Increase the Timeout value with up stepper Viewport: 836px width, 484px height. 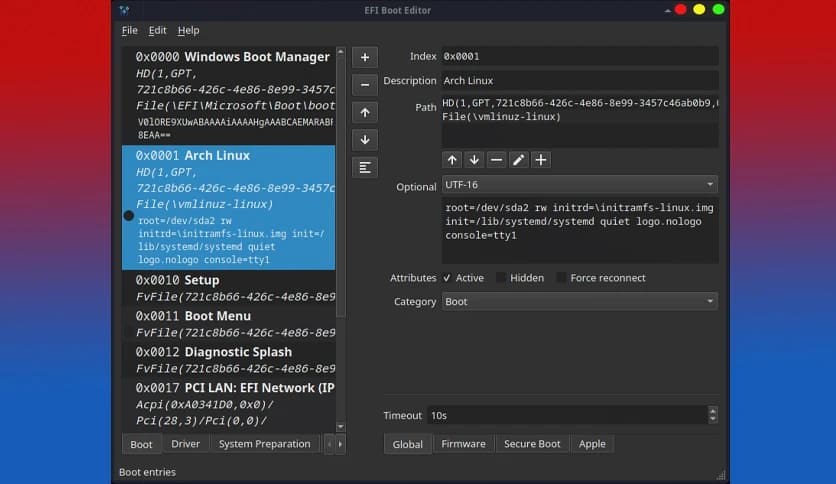pos(713,410)
